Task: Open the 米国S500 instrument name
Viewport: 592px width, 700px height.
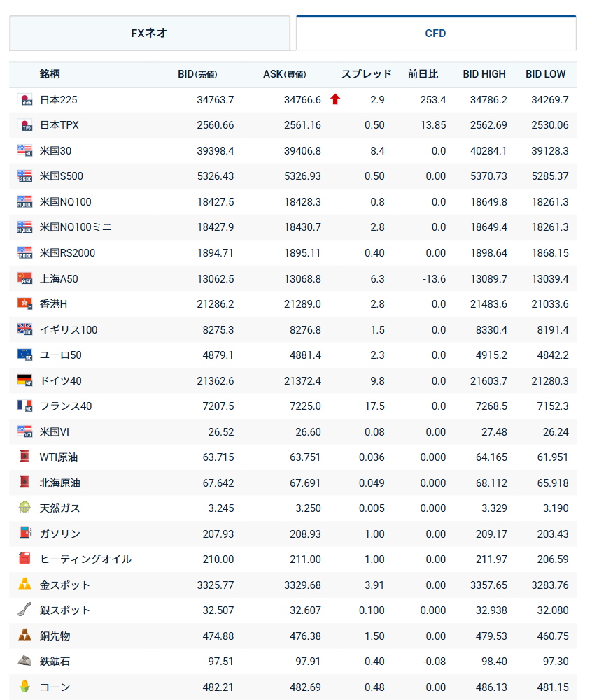Action: (x=62, y=176)
